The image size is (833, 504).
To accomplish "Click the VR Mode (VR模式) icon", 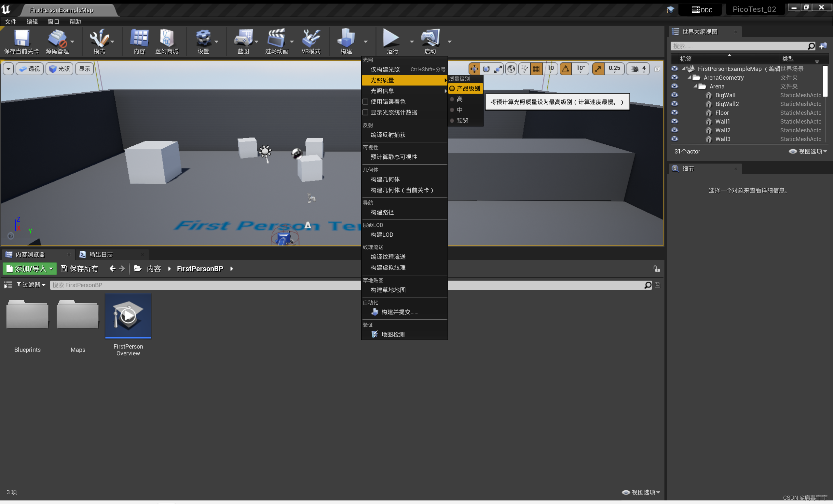I will pos(311,38).
